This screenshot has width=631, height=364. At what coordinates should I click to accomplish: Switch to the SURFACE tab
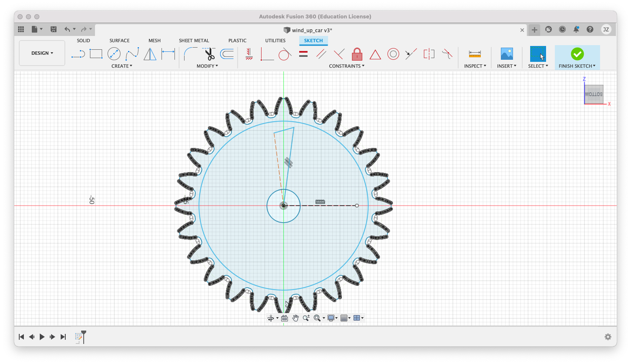(120, 41)
